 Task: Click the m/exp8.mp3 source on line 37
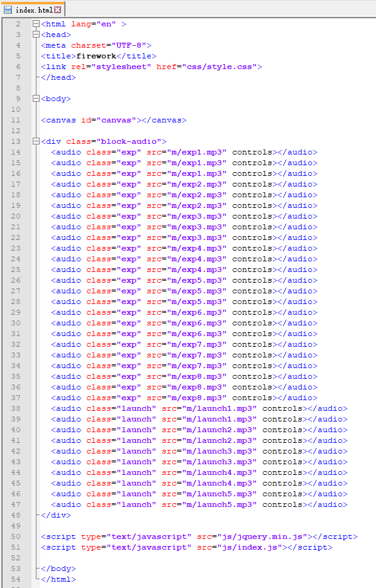pos(197,398)
